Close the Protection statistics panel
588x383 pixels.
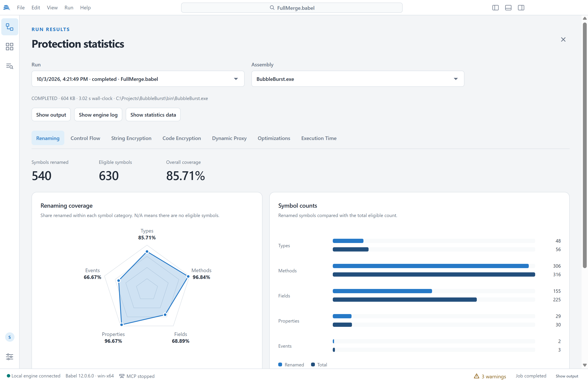563,40
